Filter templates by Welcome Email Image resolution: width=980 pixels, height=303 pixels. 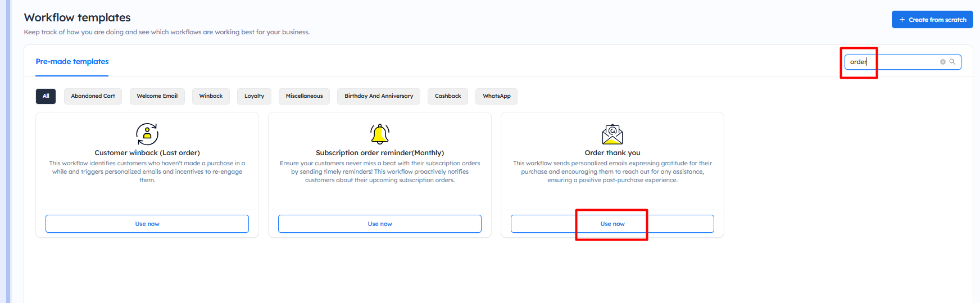[157, 96]
